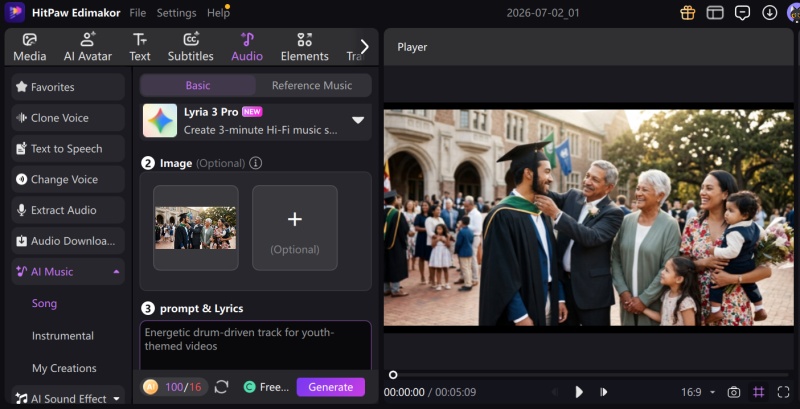Enter fullscreen player view

(x=783, y=392)
